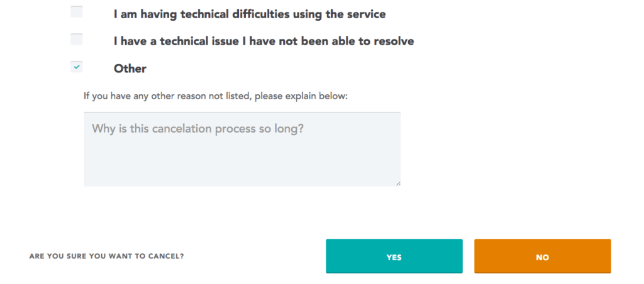Check the technical difficulties using the service checkbox
This screenshot has width=644, height=284.
click(76, 12)
